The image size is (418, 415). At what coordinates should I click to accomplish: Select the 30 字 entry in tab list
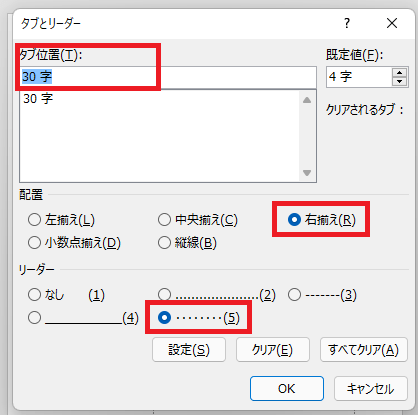(x=38, y=99)
